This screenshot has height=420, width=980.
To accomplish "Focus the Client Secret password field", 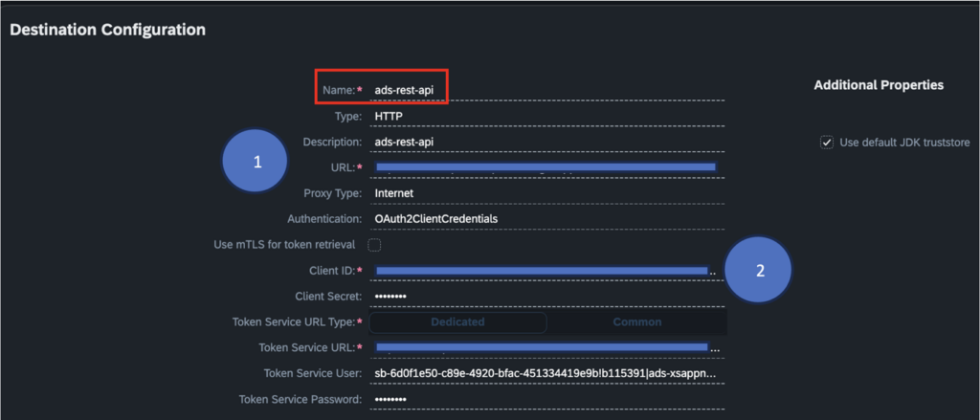I will [x=546, y=297].
